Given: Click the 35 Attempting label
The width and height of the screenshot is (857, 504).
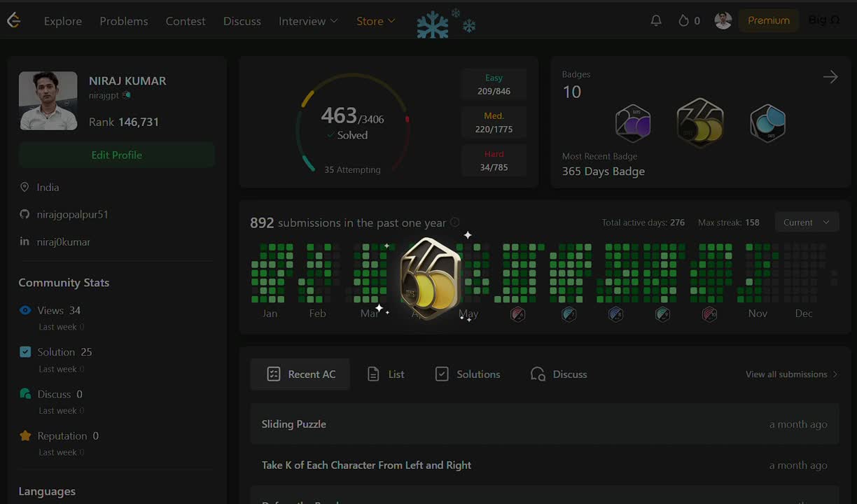Looking at the screenshot, I should coord(352,169).
